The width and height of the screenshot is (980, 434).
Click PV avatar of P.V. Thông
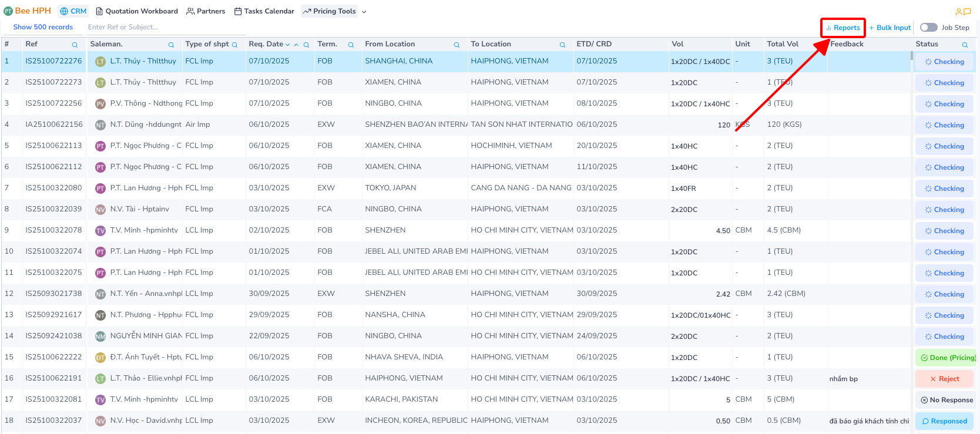pyautogui.click(x=100, y=104)
